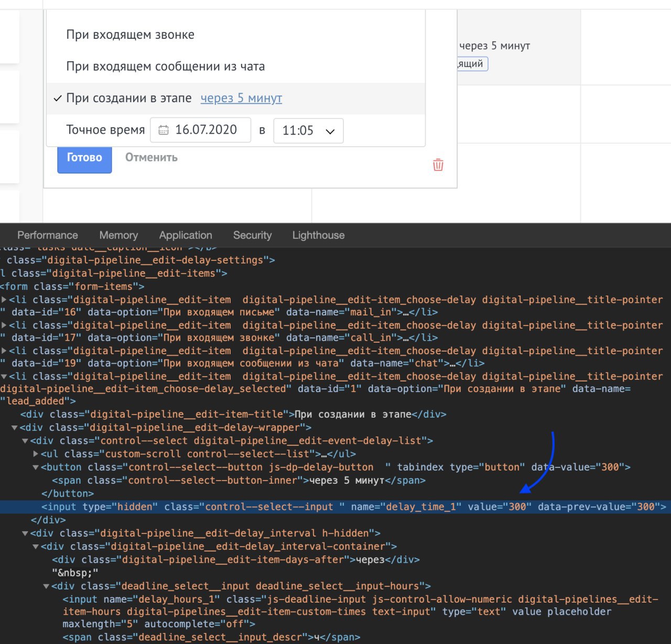Click the date field 16.07.2020

(x=200, y=130)
